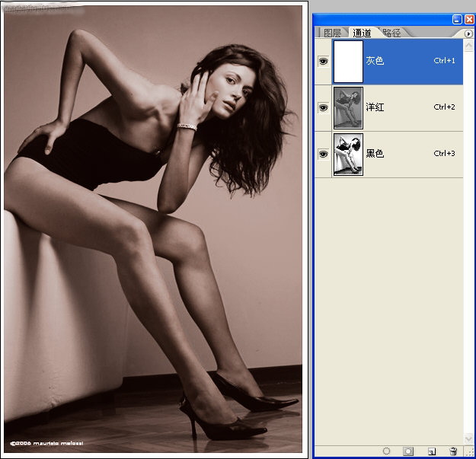Select the channel by its 洋红 name label
The height and width of the screenshot is (459, 476).
pyautogui.click(x=375, y=107)
